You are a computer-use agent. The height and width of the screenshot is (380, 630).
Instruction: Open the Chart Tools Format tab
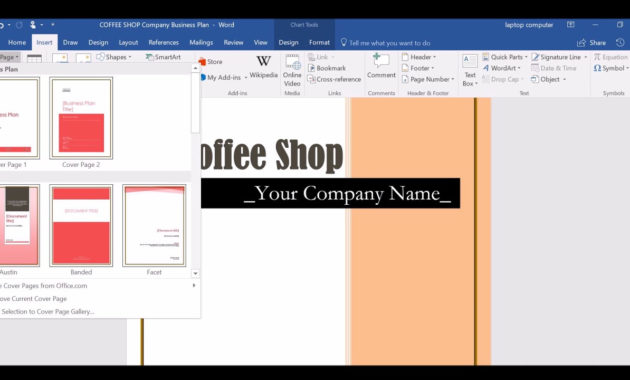tap(319, 42)
